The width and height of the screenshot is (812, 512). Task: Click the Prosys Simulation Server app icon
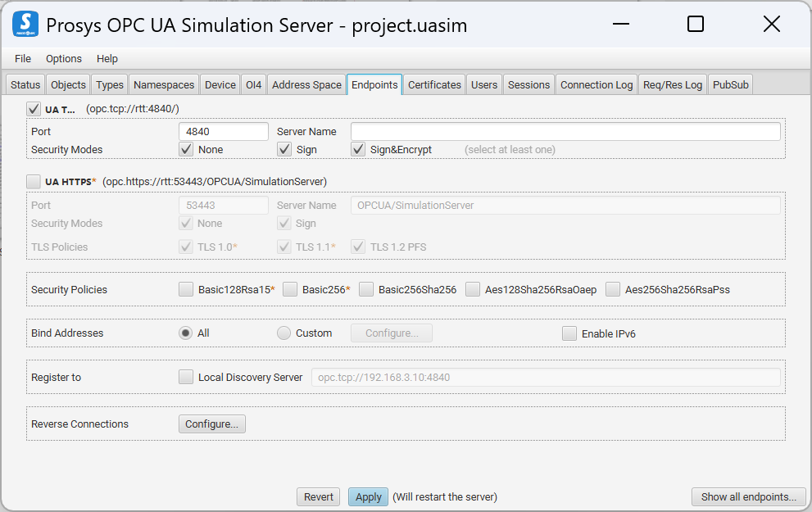25,25
